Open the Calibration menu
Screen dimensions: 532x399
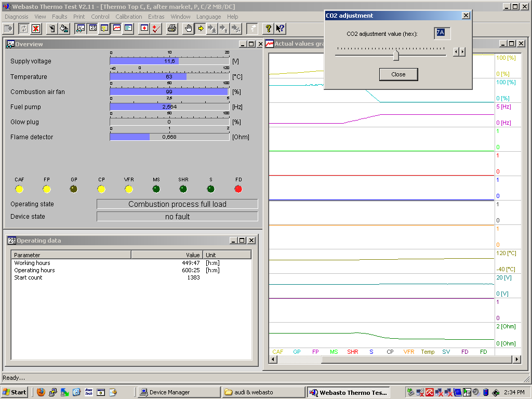coord(129,17)
